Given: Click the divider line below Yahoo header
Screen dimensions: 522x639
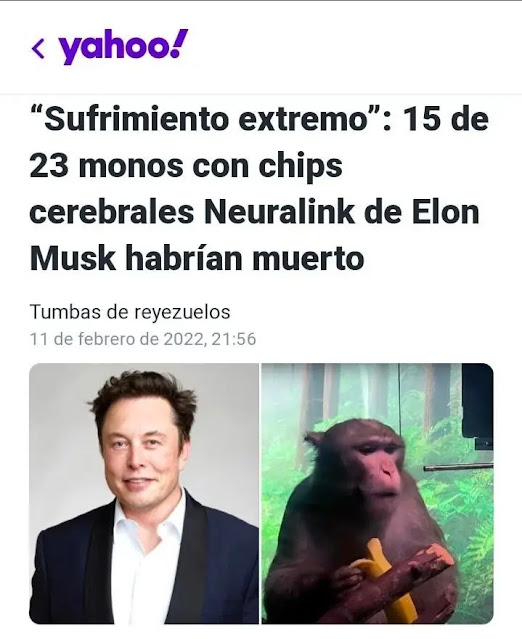Looking at the screenshot, I should tap(261, 94).
